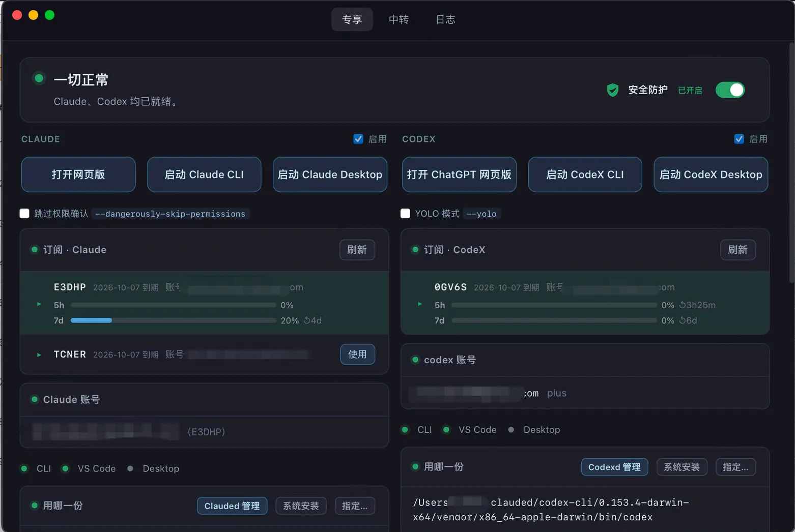
Task: Click the 打开网页版 button
Action: coord(78,174)
